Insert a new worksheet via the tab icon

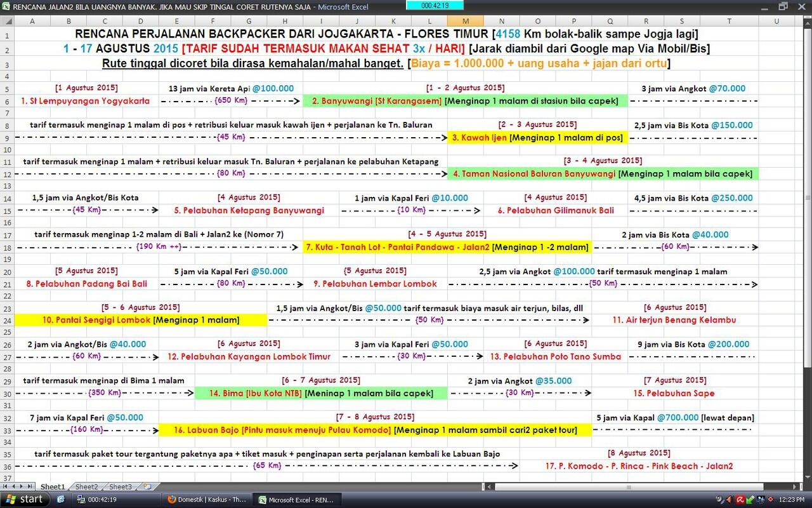[147, 487]
